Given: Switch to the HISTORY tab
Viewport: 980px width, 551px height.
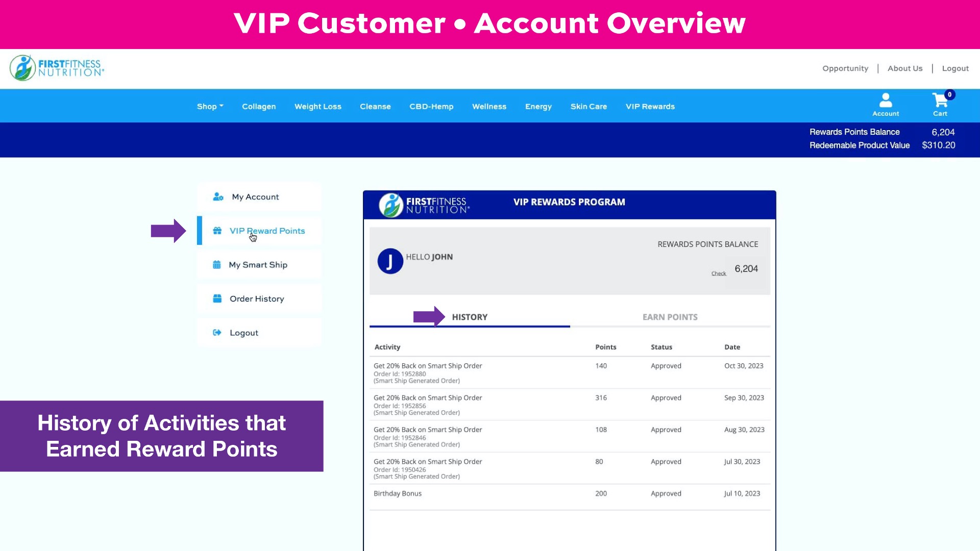Looking at the screenshot, I should 470,317.
